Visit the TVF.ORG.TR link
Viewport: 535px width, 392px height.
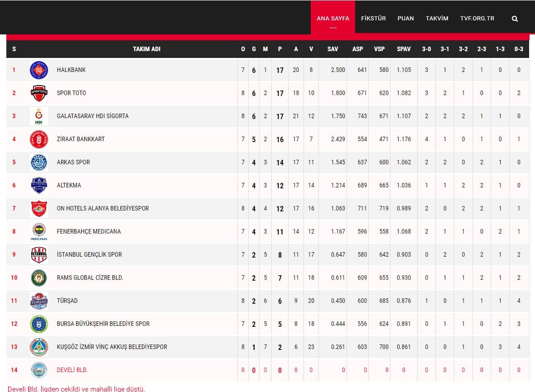pyautogui.click(x=477, y=19)
